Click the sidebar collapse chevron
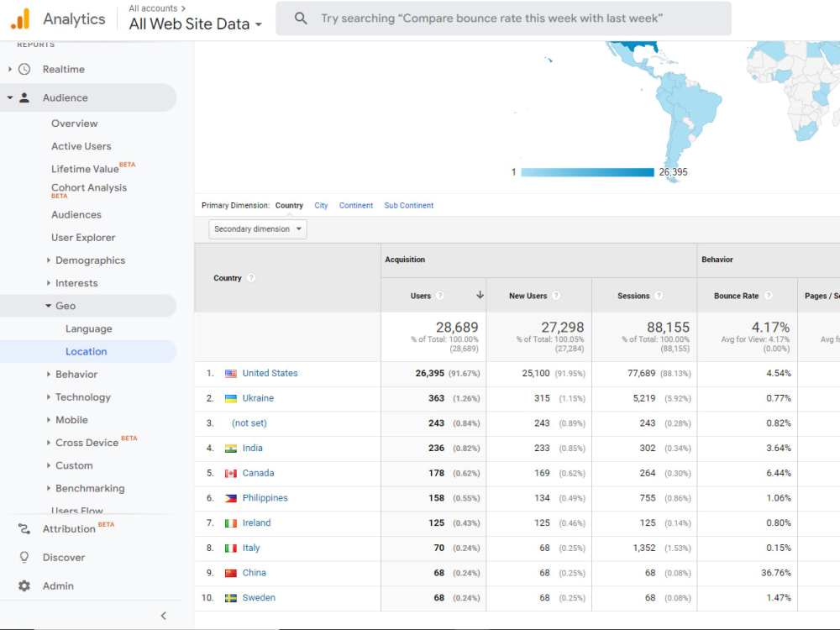Viewport: 840px width, 630px height. pyautogui.click(x=164, y=616)
